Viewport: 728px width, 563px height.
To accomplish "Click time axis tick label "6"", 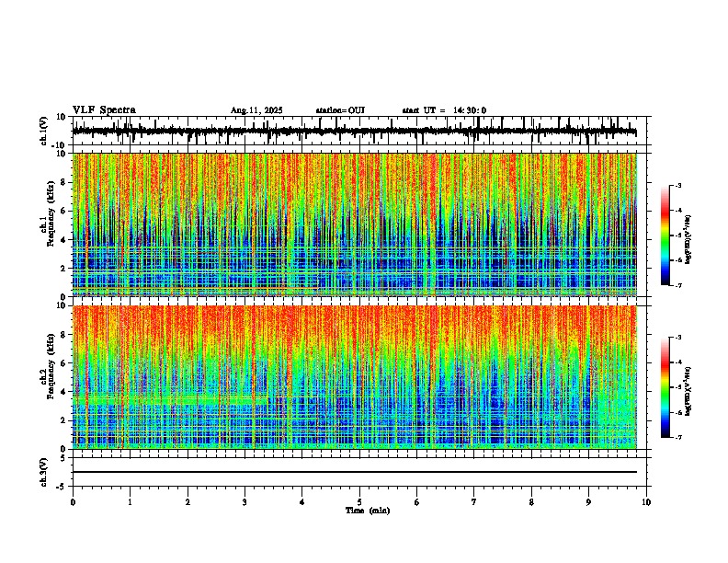I will pos(417,502).
